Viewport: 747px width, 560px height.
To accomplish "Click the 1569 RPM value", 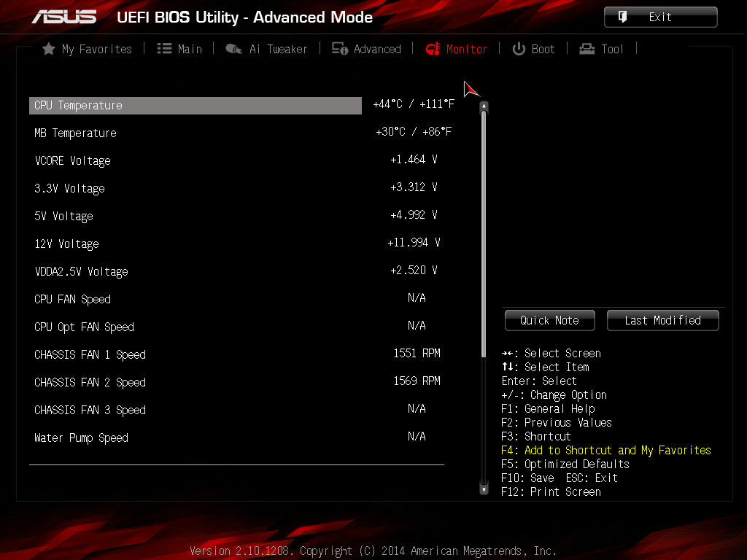I will click(417, 381).
